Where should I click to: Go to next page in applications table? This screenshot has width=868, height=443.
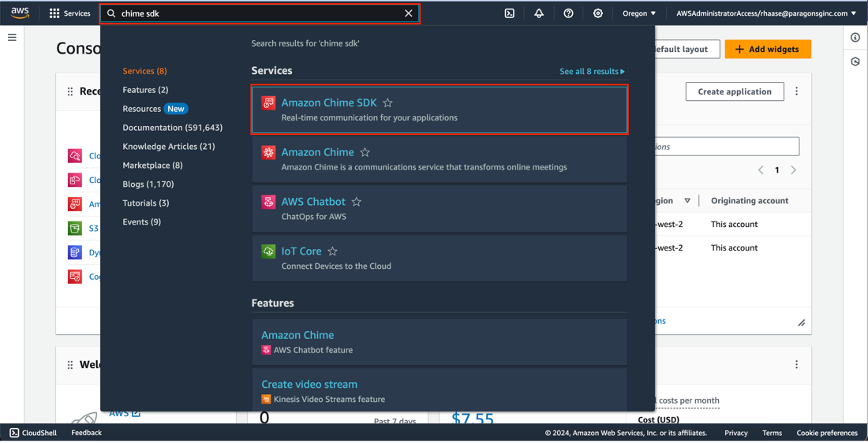[x=793, y=169]
